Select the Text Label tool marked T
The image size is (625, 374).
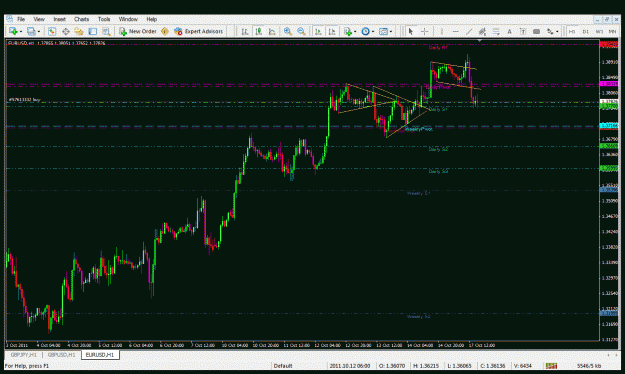[x=523, y=31]
